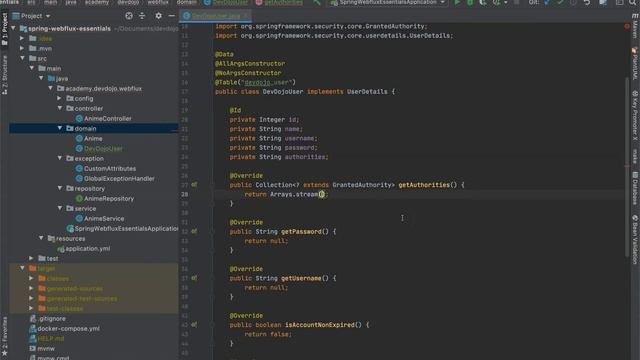
Task: Click the red error indicator at the editor's top right
Action: point(627,26)
